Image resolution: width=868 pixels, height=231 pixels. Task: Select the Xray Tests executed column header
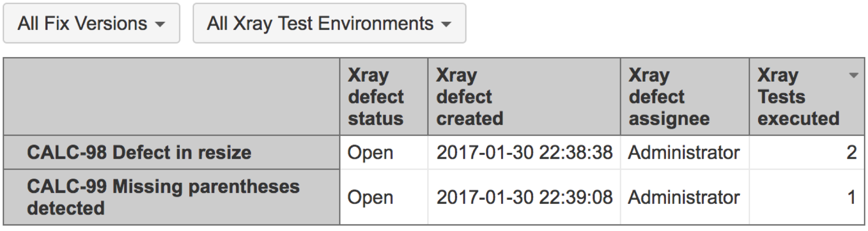tap(807, 97)
